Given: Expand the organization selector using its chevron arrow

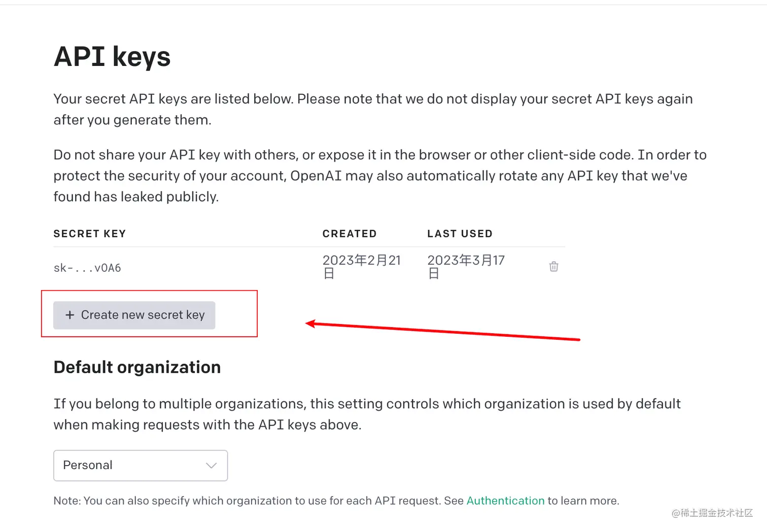Looking at the screenshot, I should coord(212,466).
